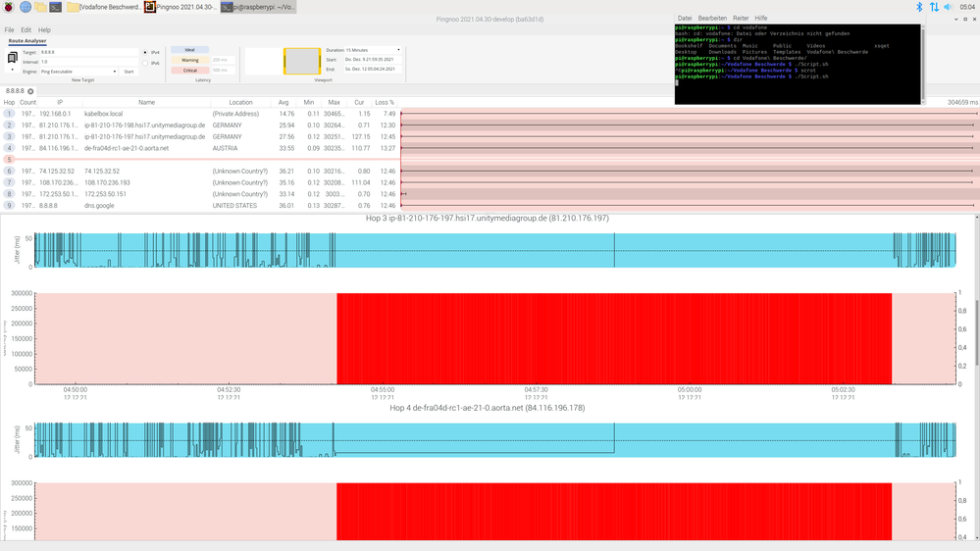
Task: Select hop 9 dns.google row
Action: pyautogui.click(x=200, y=206)
